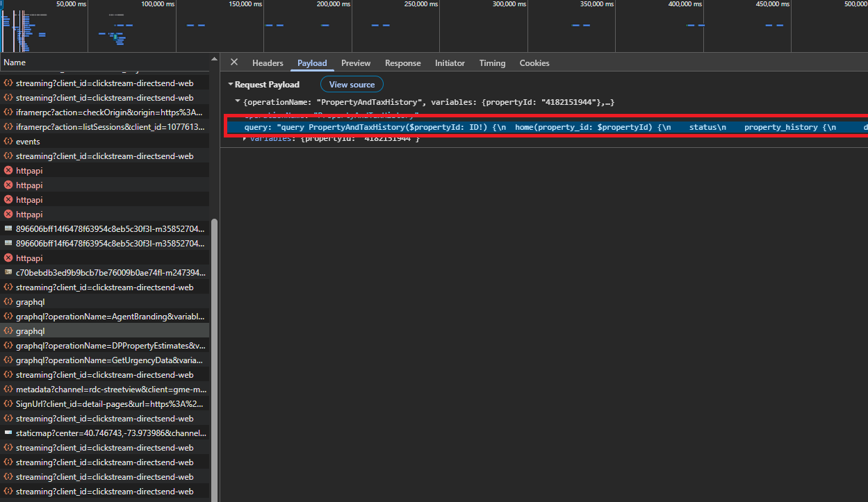Click the View source button
Image resolution: width=868 pixels, height=502 pixels.
pyautogui.click(x=352, y=85)
